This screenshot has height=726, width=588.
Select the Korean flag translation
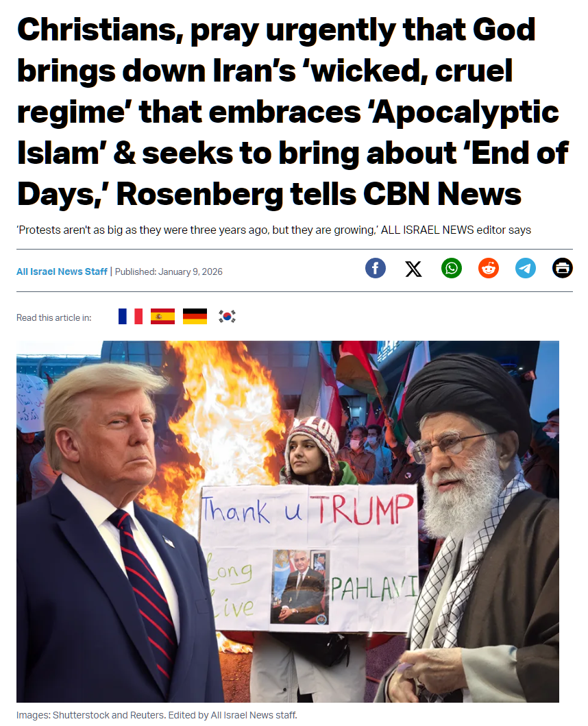tap(227, 317)
